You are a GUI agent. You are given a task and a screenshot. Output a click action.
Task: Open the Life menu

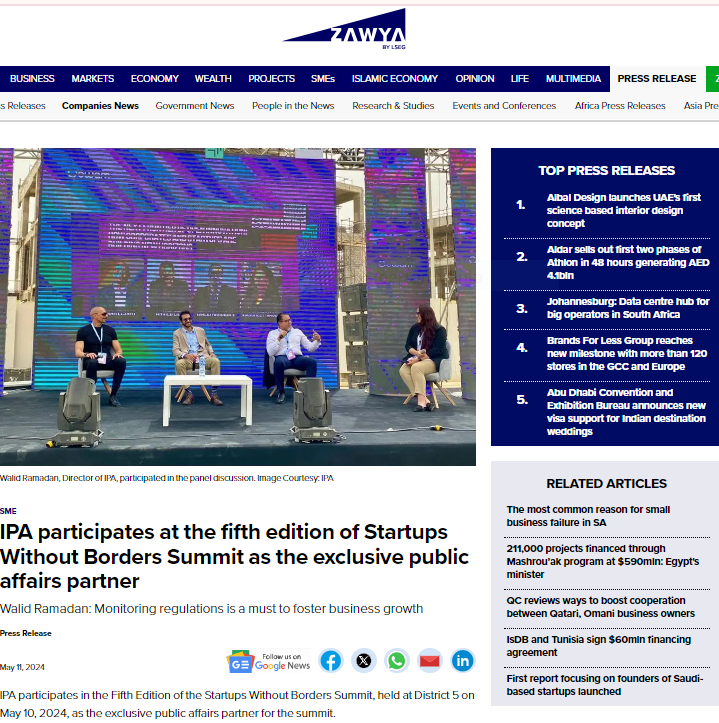[519, 79]
